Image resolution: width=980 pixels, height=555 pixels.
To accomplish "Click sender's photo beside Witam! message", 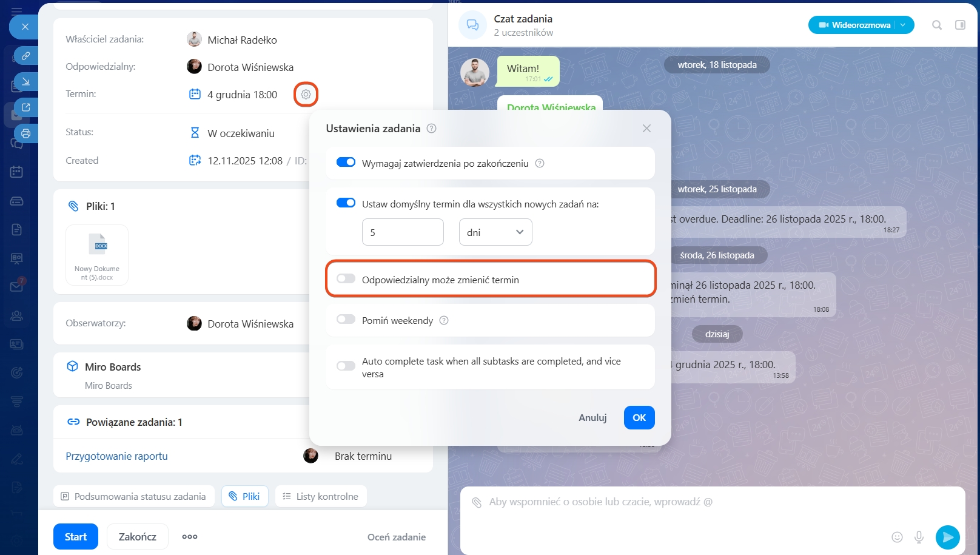I will [475, 72].
